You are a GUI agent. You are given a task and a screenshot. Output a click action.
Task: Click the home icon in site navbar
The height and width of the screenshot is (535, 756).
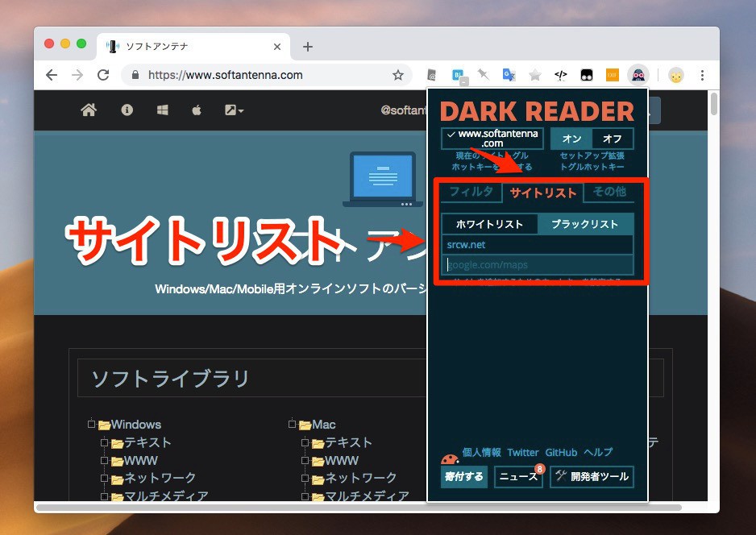click(x=89, y=110)
